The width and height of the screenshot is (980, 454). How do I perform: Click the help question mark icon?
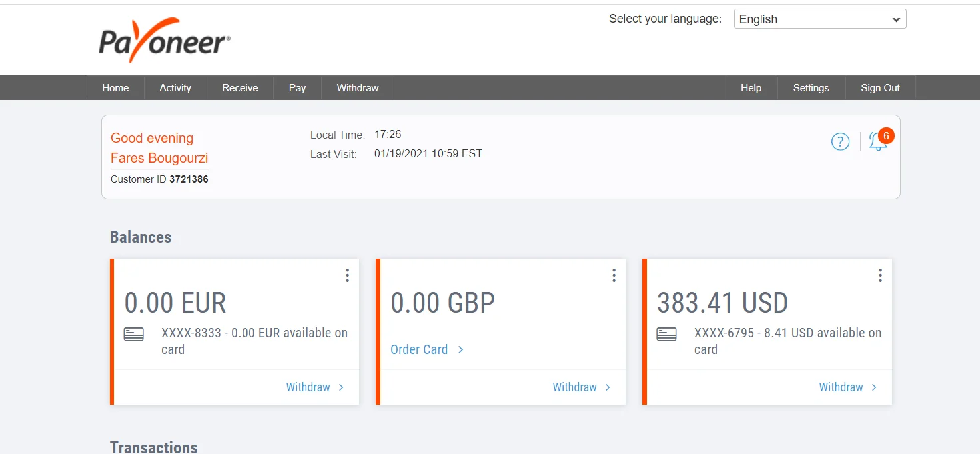(840, 141)
